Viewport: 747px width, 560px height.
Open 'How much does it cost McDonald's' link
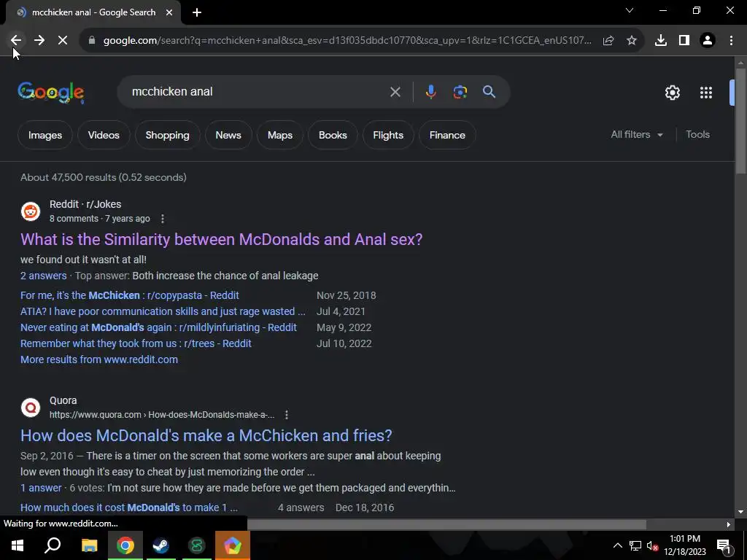[x=129, y=507]
